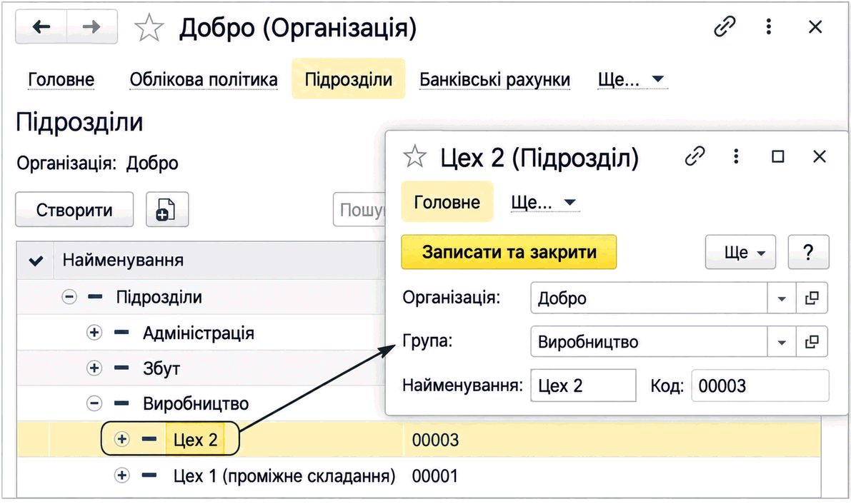
Task: Close the Цех 2 (Підрозділ) window
Action: click(820, 156)
